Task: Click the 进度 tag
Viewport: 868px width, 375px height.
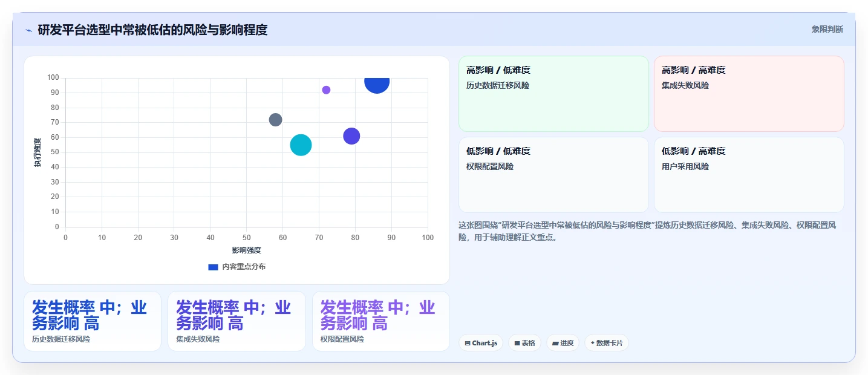Action: pos(563,343)
